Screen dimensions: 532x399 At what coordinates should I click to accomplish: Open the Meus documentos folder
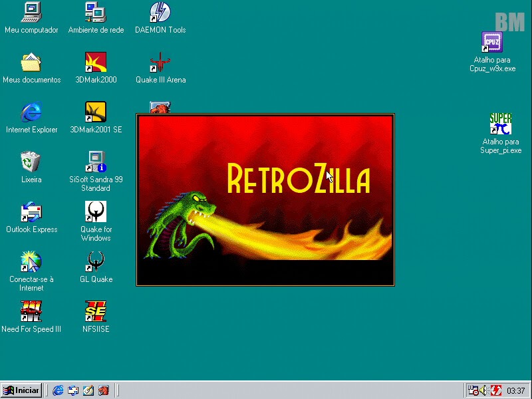31,63
